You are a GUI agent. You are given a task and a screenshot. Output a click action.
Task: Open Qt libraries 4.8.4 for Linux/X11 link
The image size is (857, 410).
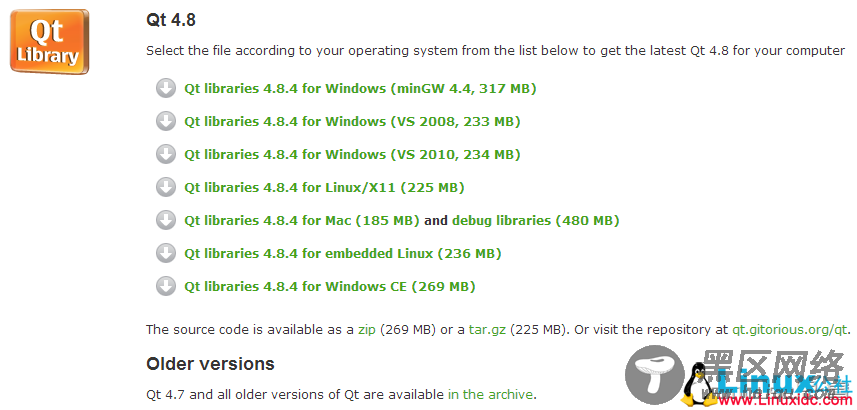click(x=324, y=188)
